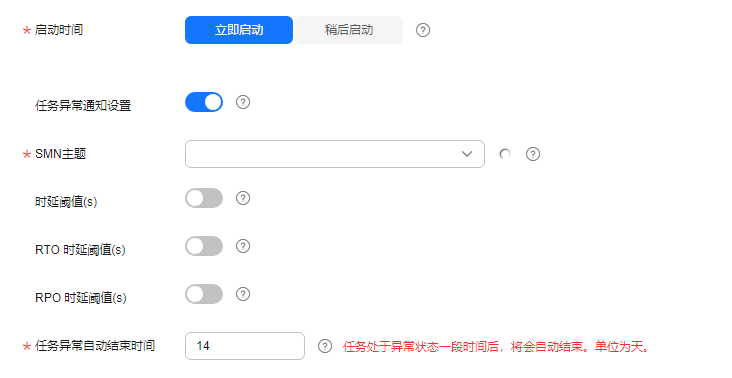Turn on the RTO 时延阈值(s) switch
This screenshot has height=378, width=732.
pos(204,246)
